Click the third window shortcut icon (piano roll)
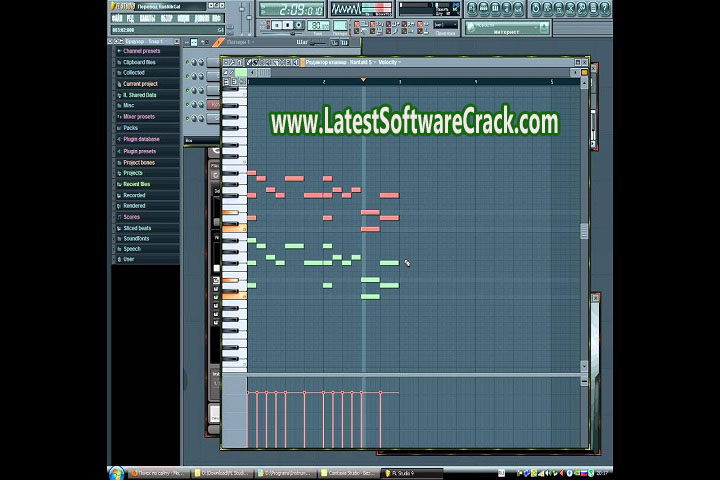Image resolution: width=720 pixels, height=480 pixels. [x=495, y=8]
